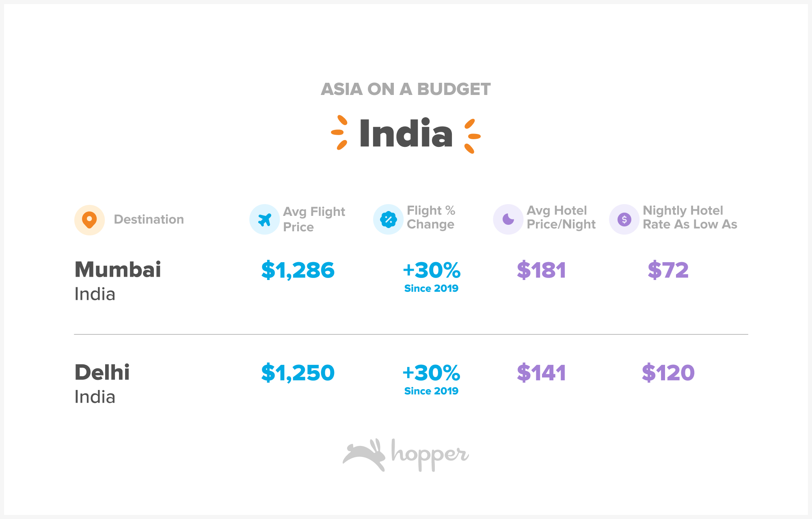Select the Flight % Change header
The image size is (812, 519).
click(431, 218)
